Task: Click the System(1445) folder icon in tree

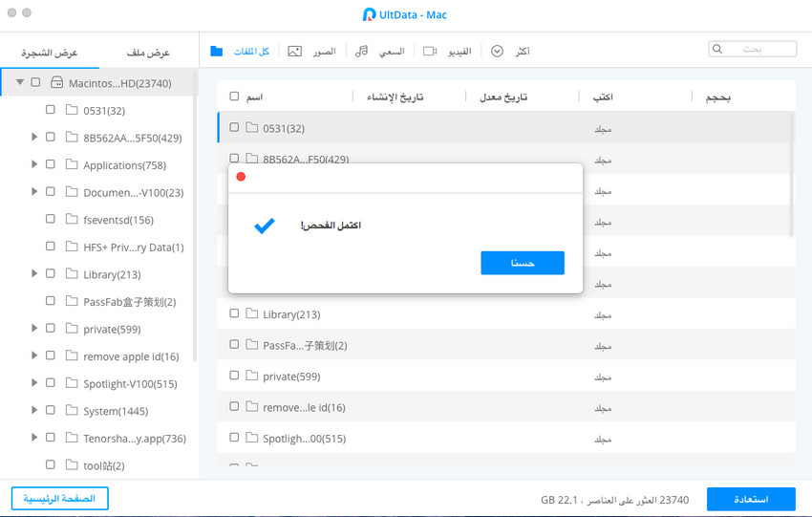Action: click(72, 410)
